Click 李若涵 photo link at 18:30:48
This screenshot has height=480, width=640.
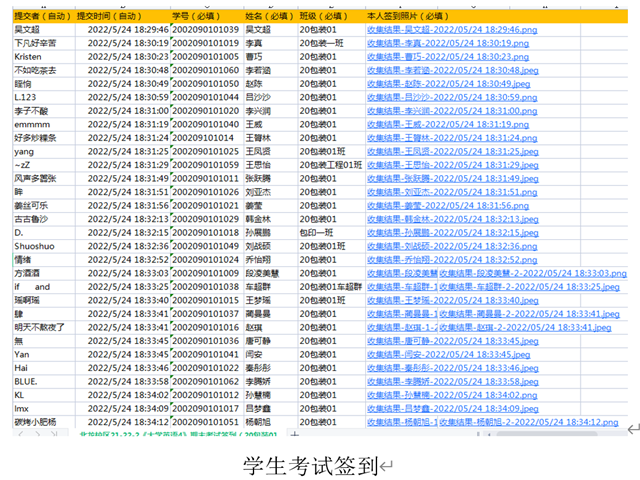(453, 71)
